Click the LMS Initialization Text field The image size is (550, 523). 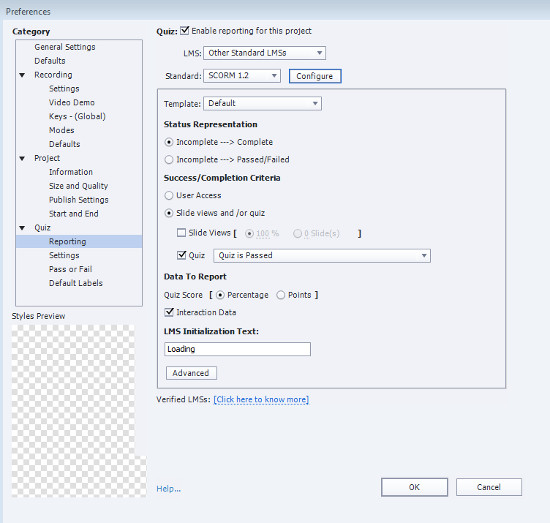(x=237, y=349)
